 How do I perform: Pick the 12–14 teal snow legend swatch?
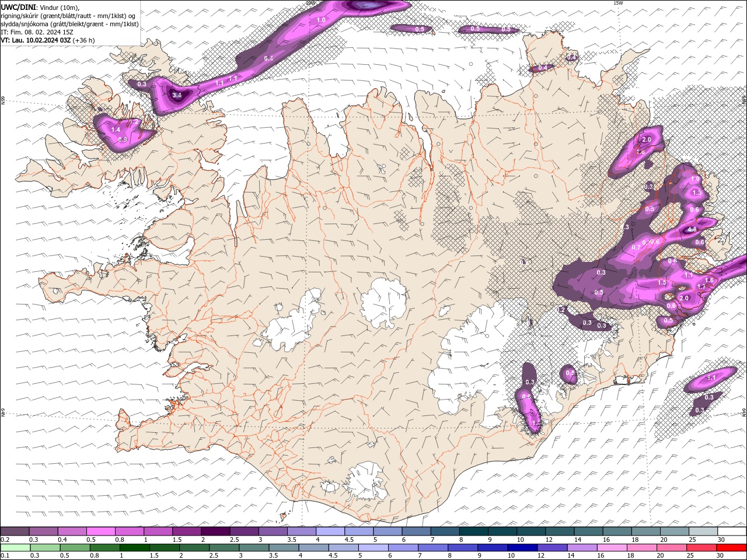click(x=560, y=531)
